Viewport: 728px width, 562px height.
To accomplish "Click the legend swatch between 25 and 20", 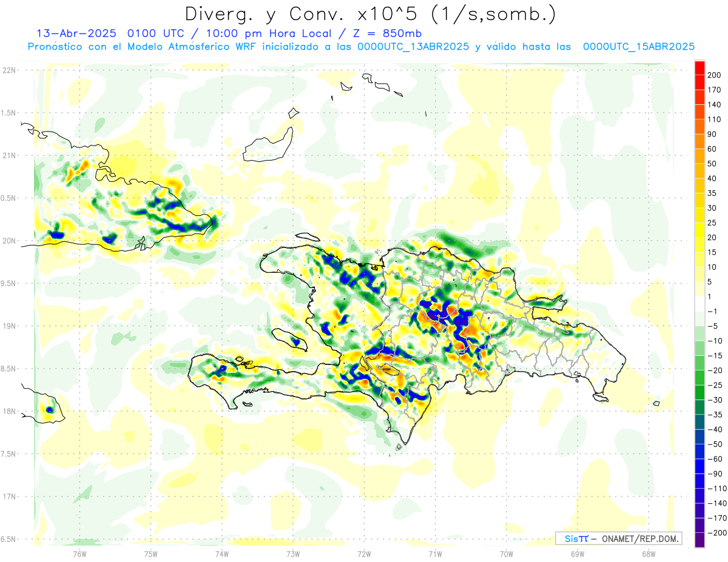I will point(699,230).
